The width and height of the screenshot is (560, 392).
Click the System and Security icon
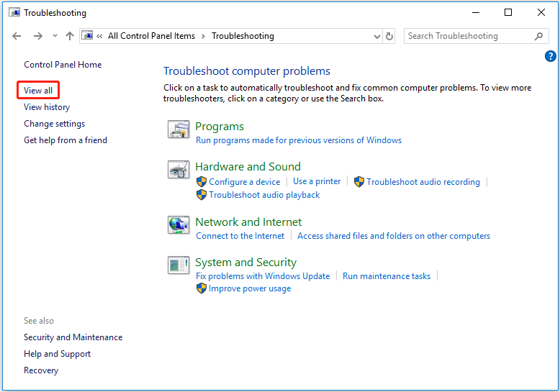pyautogui.click(x=179, y=265)
